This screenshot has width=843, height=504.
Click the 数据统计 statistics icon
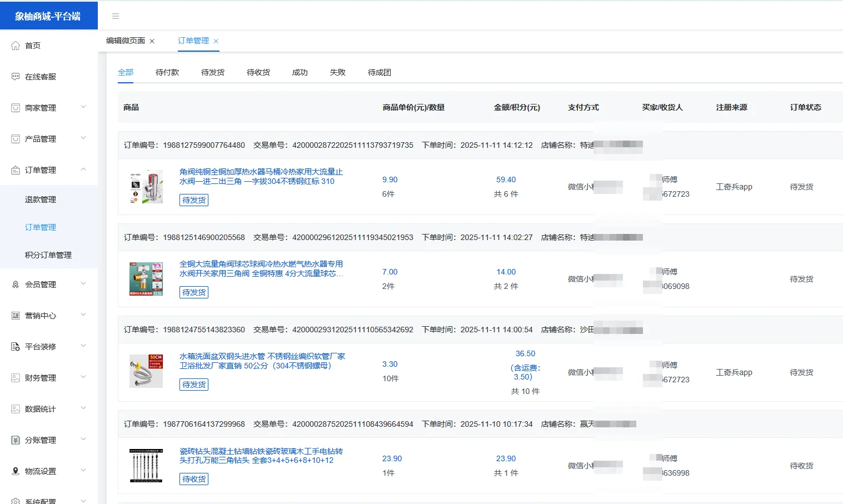point(16,408)
